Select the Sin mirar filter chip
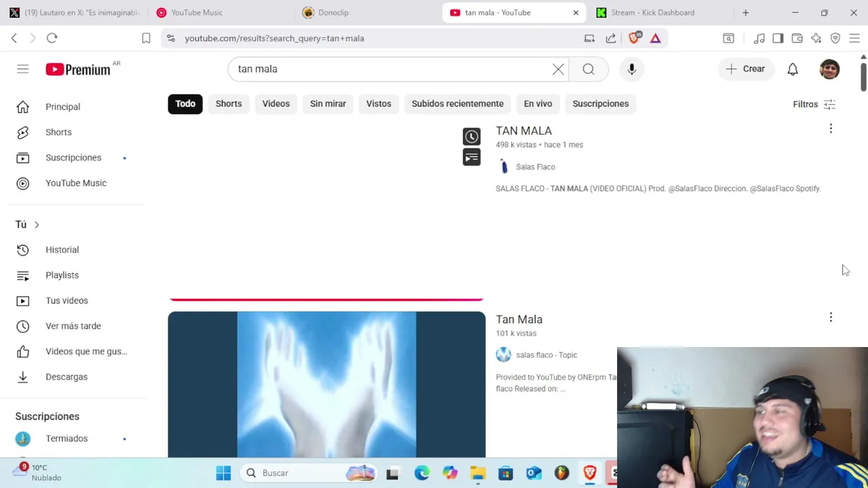 (328, 104)
